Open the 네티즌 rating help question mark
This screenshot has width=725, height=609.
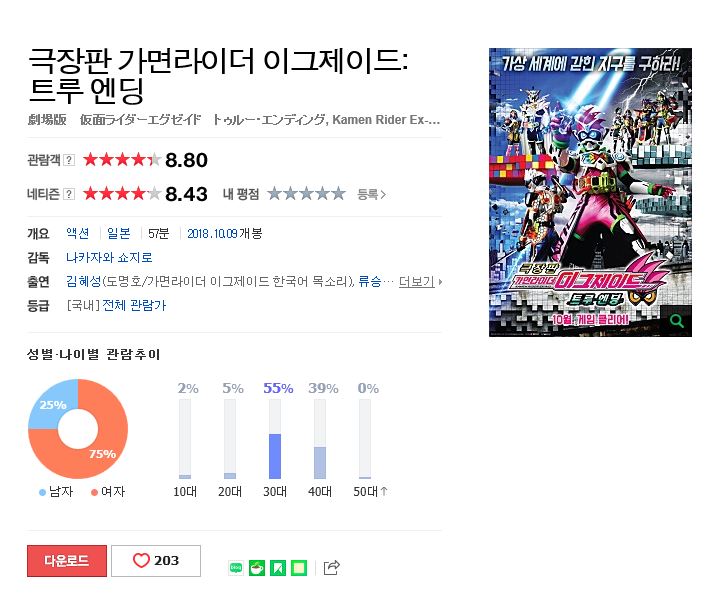click(68, 194)
